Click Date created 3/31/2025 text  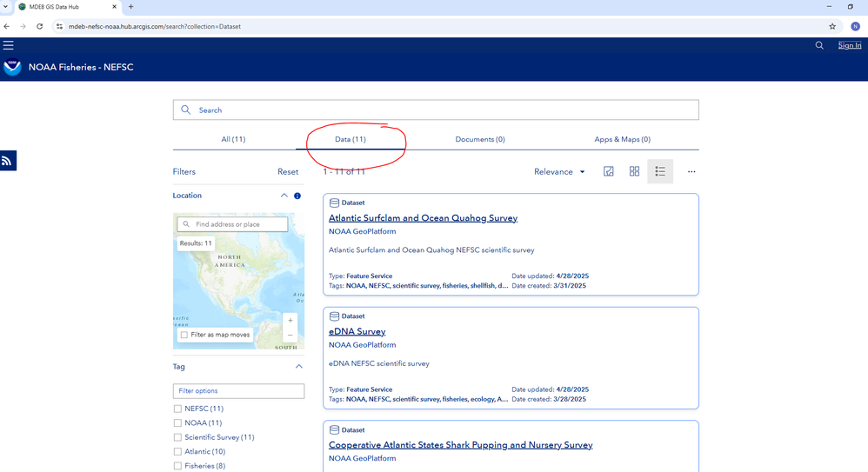point(549,286)
